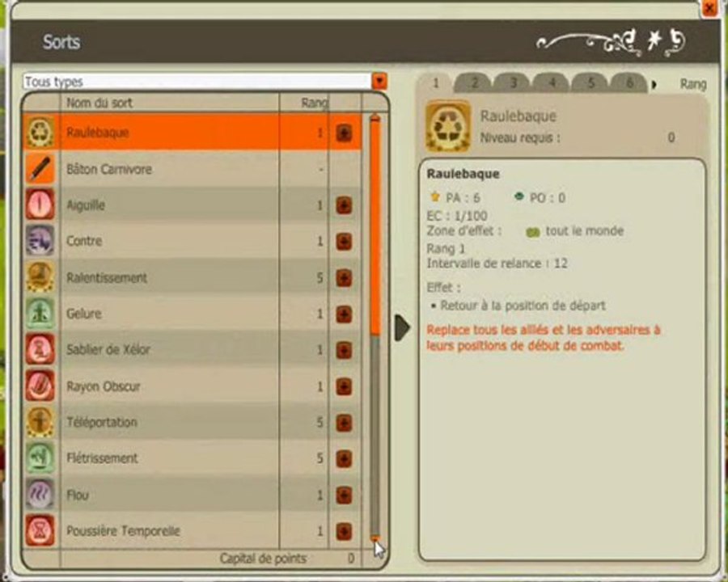Viewport: 728px width, 582px height.
Task: Click the scrollbar up arrow
Action: click(375, 118)
